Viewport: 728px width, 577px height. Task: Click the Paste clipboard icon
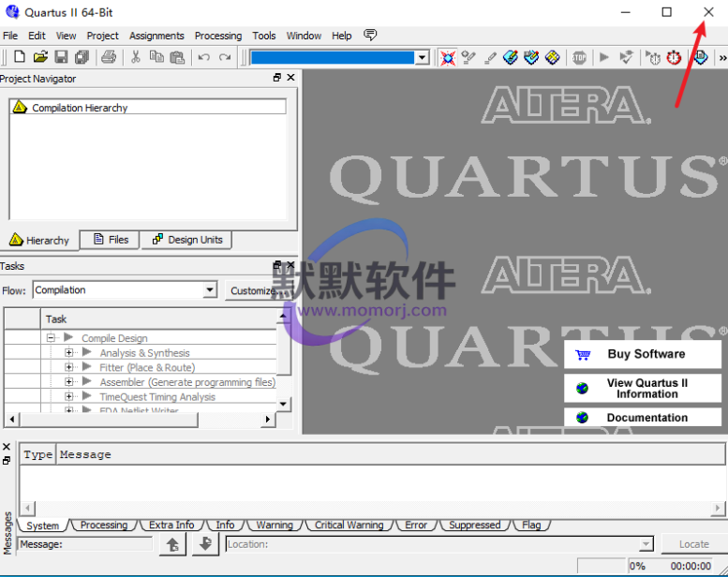click(177, 57)
